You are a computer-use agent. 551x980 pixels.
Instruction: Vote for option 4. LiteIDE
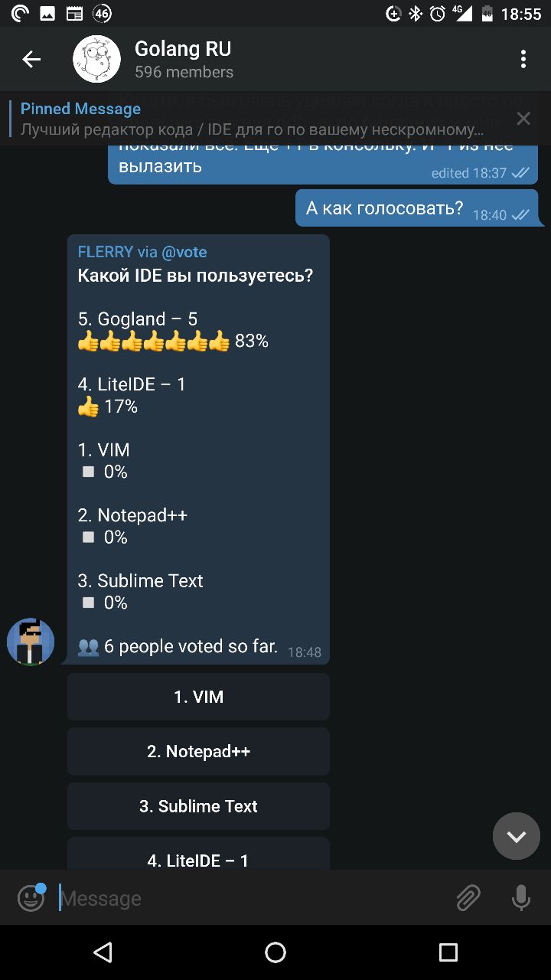point(198,857)
